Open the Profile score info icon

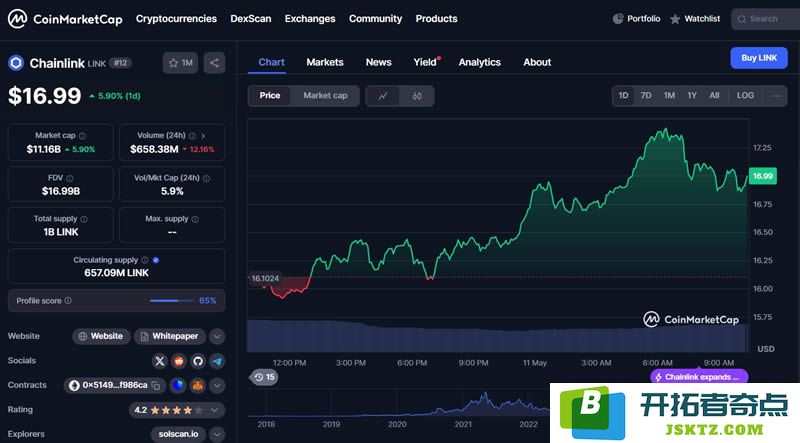[x=68, y=301]
